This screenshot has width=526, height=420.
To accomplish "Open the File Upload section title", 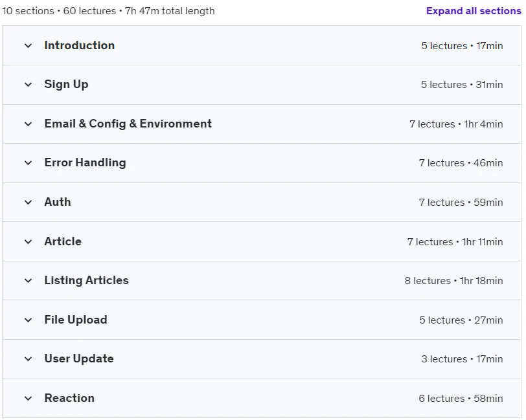I will coord(76,320).
